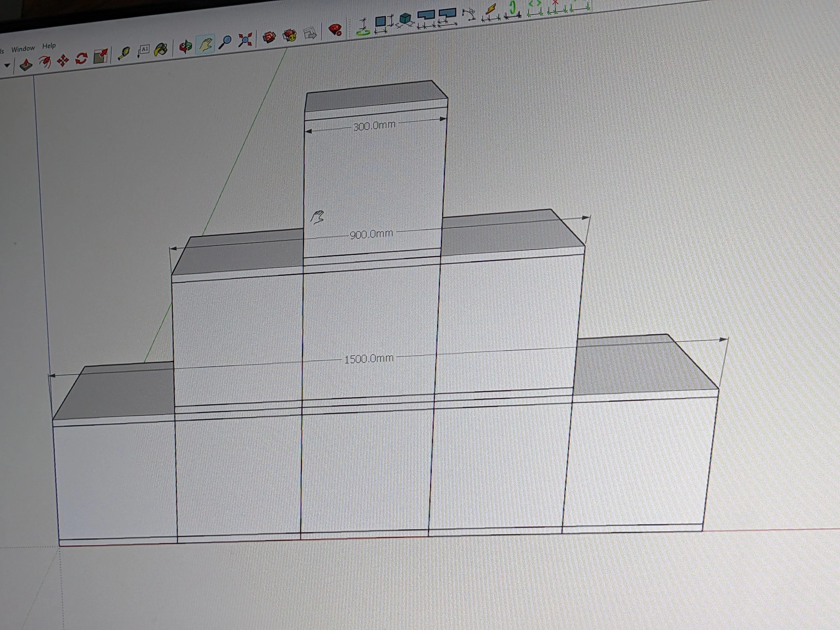Image resolution: width=840 pixels, height=630 pixels.
Task: Open the 3D Warehouse icon
Action: [x=269, y=38]
